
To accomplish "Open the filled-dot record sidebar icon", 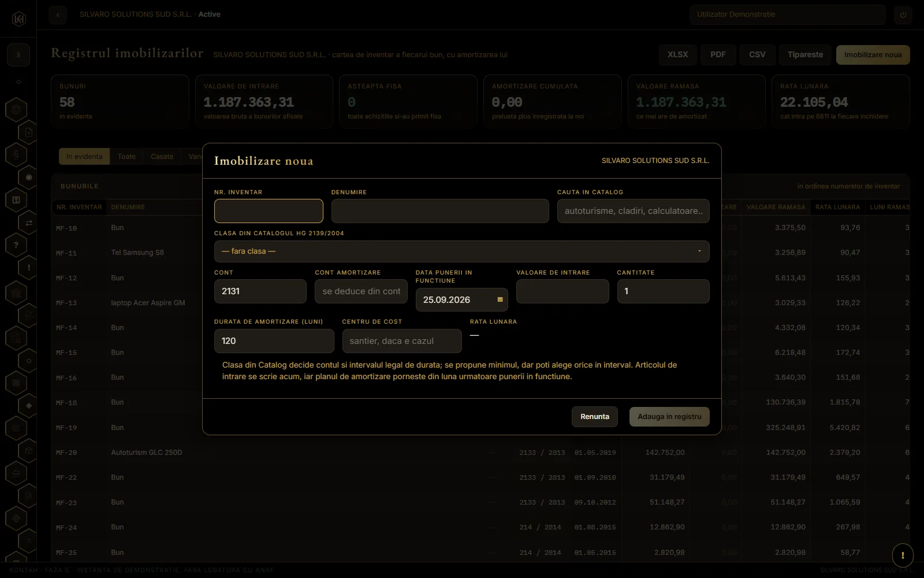I will [x=29, y=177].
